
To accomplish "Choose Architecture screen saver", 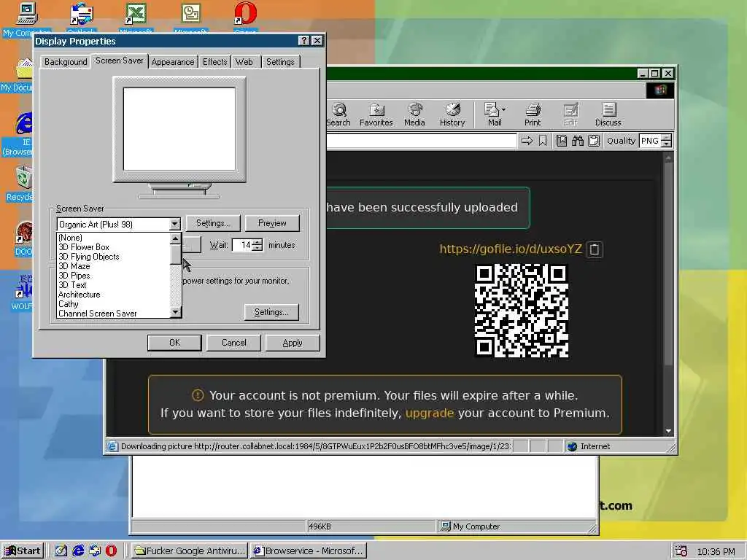I will (113, 295).
